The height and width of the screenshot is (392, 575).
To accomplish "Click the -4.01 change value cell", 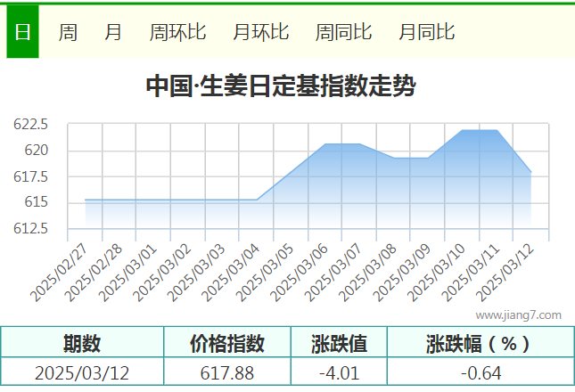I will [x=338, y=373].
